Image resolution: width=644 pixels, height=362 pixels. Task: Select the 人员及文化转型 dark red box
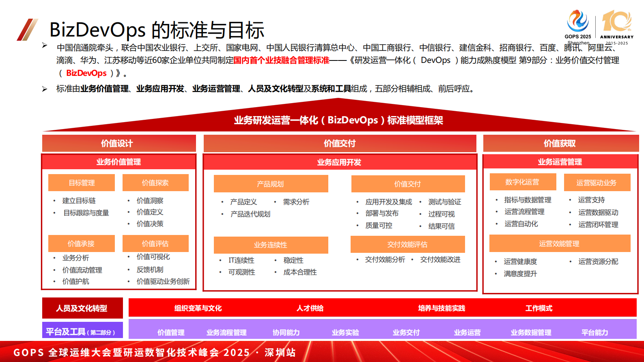(82, 308)
